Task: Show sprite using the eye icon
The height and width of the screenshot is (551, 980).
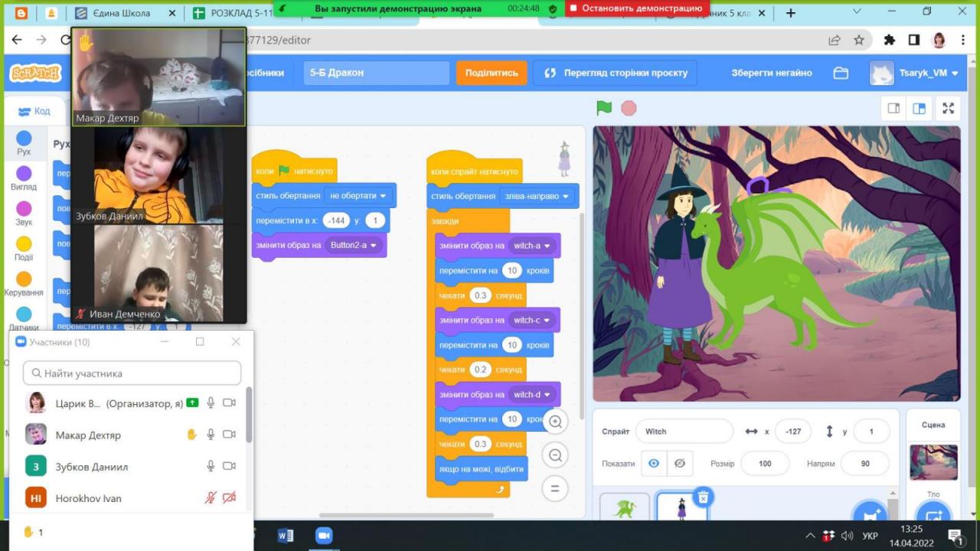Action: coord(653,464)
